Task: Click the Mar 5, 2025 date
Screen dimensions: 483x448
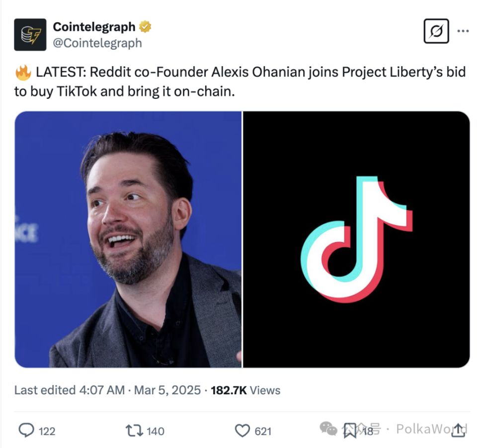Action: pos(167,390)
